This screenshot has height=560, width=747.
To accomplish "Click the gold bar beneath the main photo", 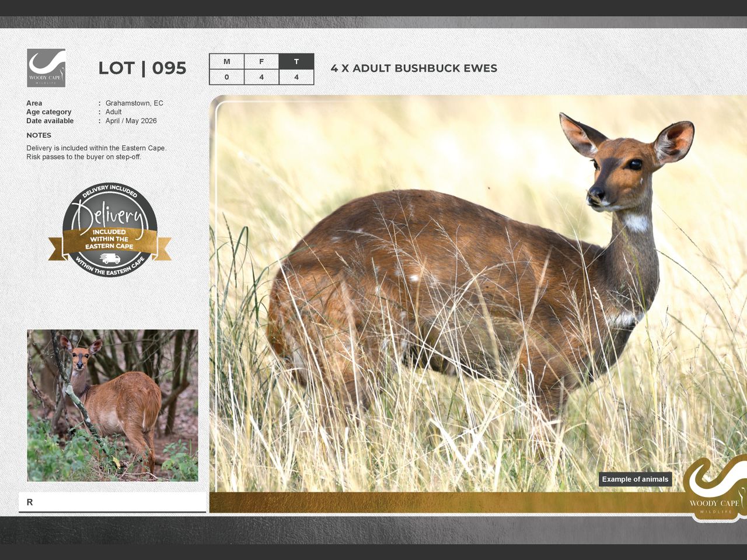I will tap(444, 502).
